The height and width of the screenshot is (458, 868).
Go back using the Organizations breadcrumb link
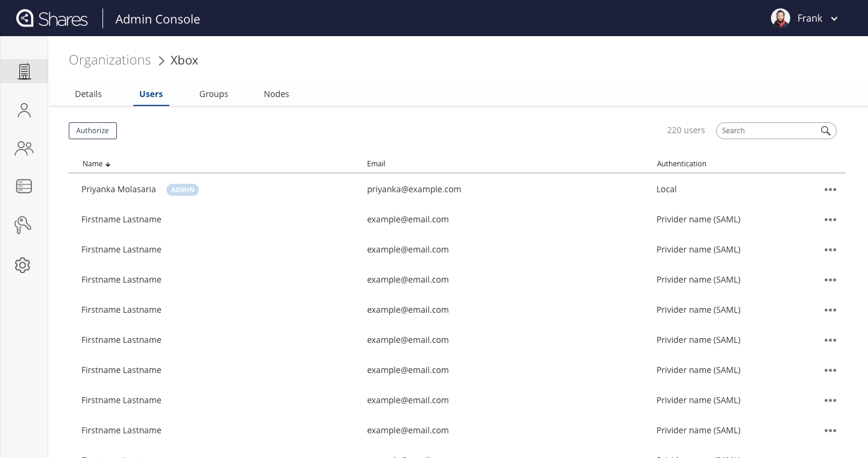point(110,60)
